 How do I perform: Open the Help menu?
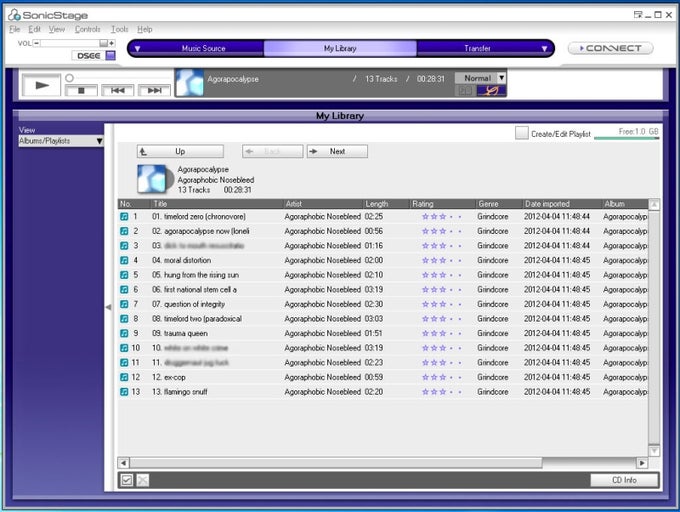click(x=144, y=29)
